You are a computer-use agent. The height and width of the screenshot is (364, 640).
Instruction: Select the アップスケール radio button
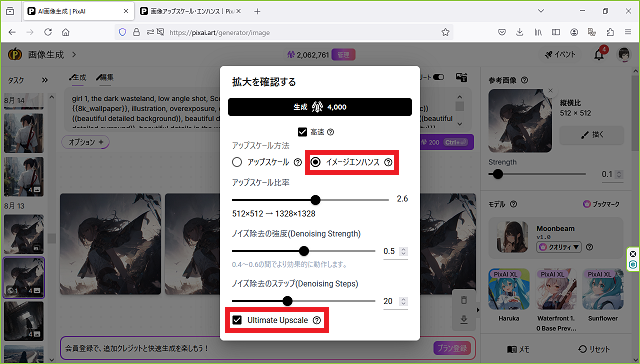(237, 162)
